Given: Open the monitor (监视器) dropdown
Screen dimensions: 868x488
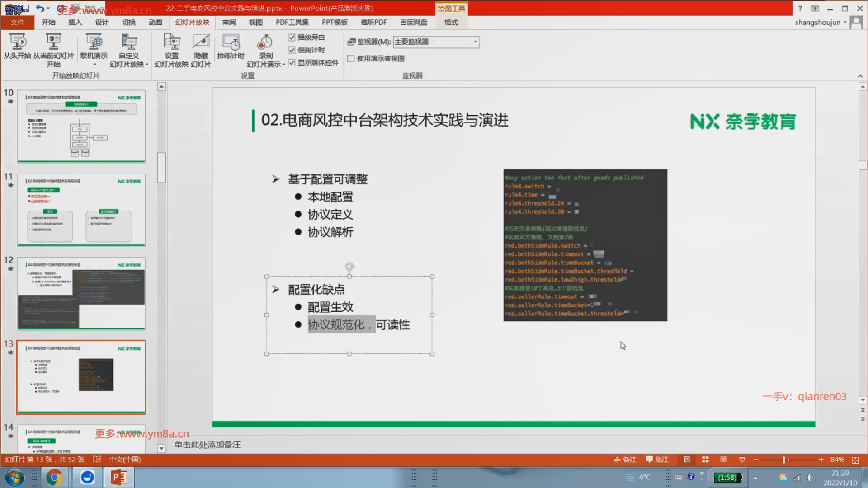Looking at the screenshot, I should click(x=475, y=42).
